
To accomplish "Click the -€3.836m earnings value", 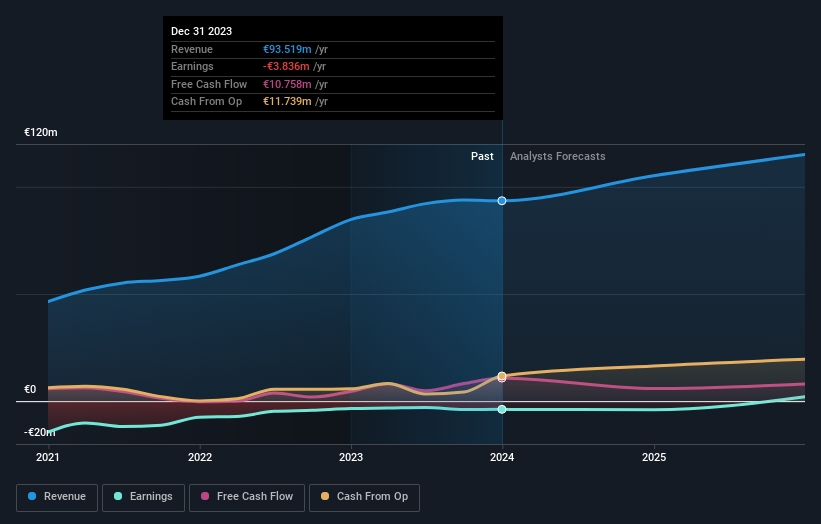I will (x=286, y=66).
